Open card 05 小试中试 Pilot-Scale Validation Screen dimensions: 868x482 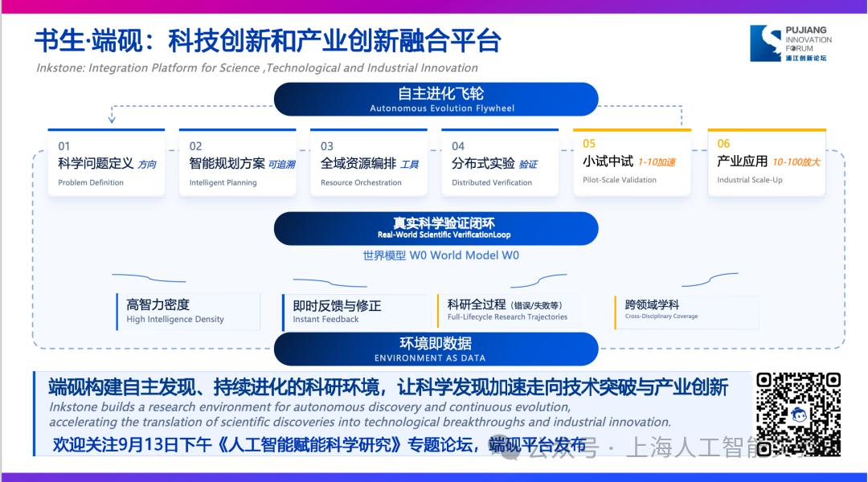pyautogui.click(x=633, y=163)
